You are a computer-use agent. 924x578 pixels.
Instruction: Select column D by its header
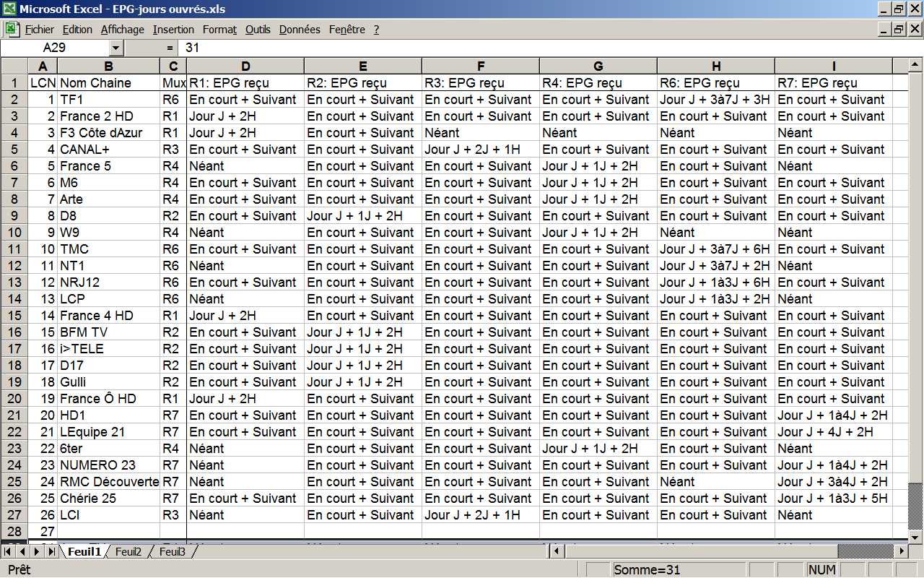pos(245,66)
